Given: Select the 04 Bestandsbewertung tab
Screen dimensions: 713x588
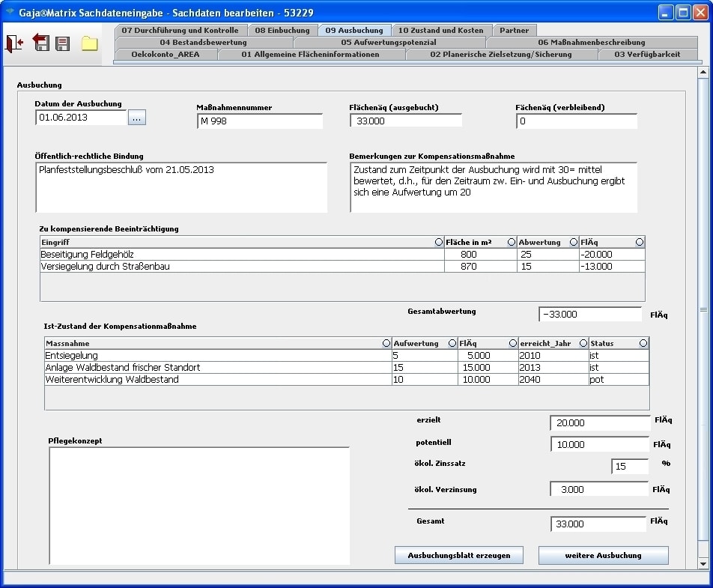Looking at the screenshot, I should pyautogui.click(x=203, y=43).
